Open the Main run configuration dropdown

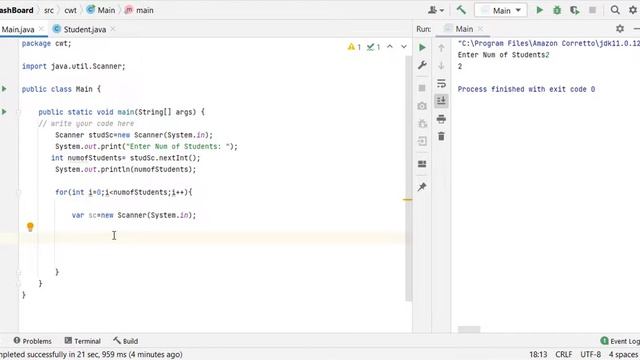501,10
